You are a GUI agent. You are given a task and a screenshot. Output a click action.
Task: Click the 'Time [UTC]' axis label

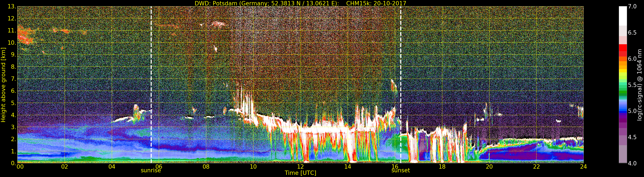coord(300,173)
